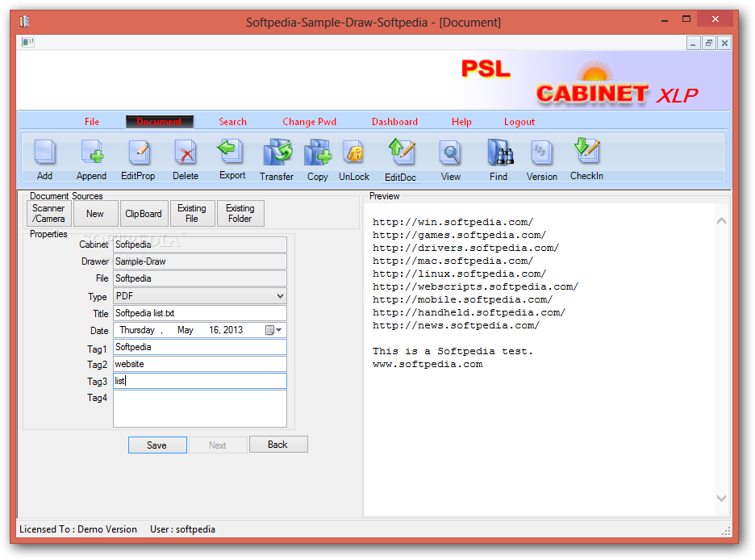
Task: Open the Help menu
Action: 461,122
